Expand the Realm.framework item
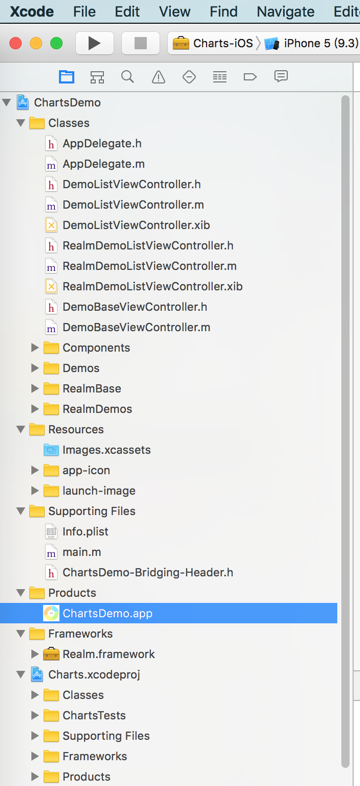 (x=35, y=654)
